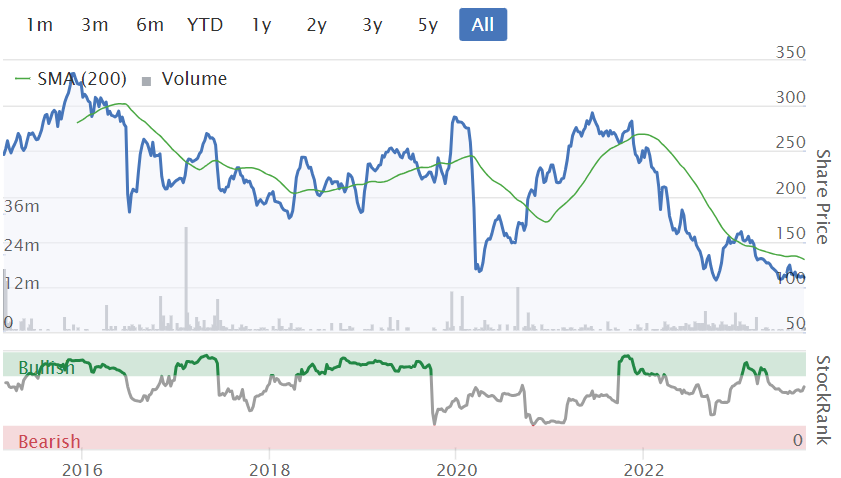Choose the 6m range button
Image resolution: width=841 pixels, height=478 pixels.
click(150, 25)
